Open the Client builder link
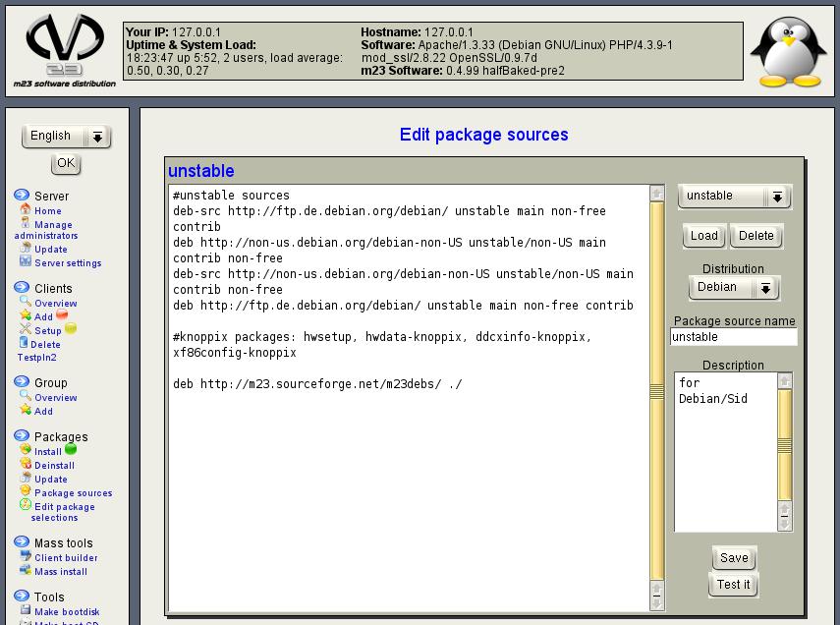Screen dimensions: 840x625 tap(66, 558)
